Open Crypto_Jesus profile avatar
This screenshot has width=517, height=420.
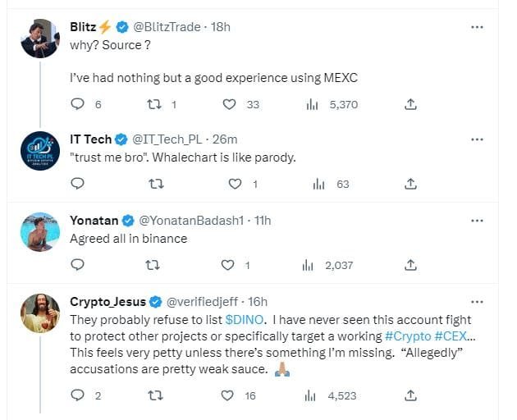point(39,313)
